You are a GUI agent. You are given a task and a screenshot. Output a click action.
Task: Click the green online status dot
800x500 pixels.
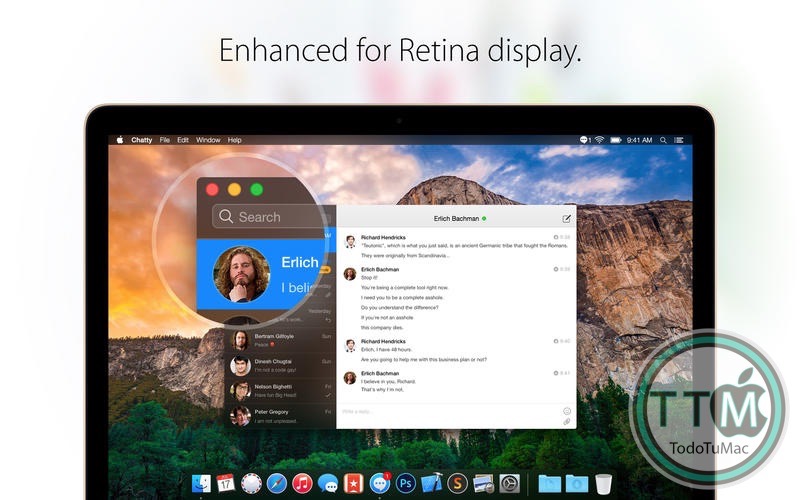[x=484, y=218]
